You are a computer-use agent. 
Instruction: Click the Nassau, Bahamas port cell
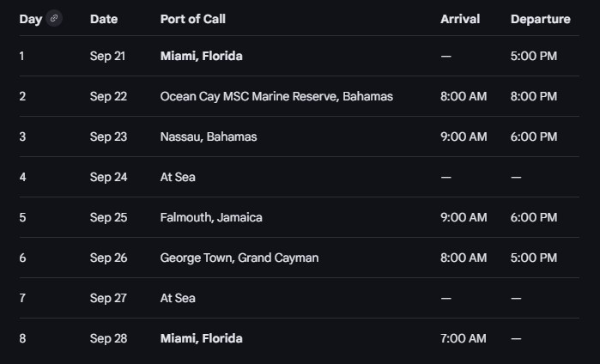pos(209,136)
